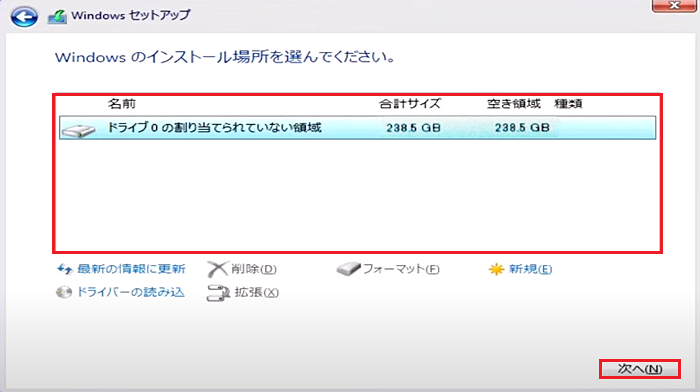This screenshot has height=392, width=700.
Task: Click the format drive icon beside フォーマット(F)
Action: pos(348,269)
